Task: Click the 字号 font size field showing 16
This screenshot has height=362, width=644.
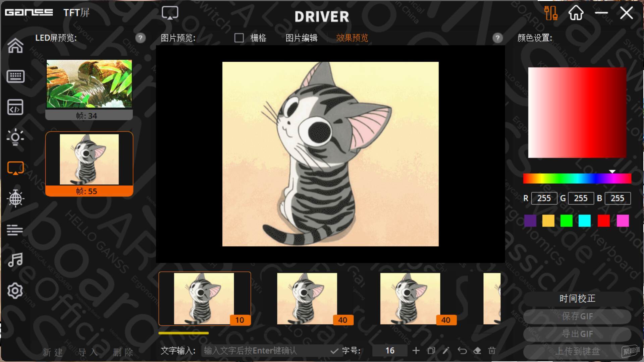Action: [x=390, y=351]
